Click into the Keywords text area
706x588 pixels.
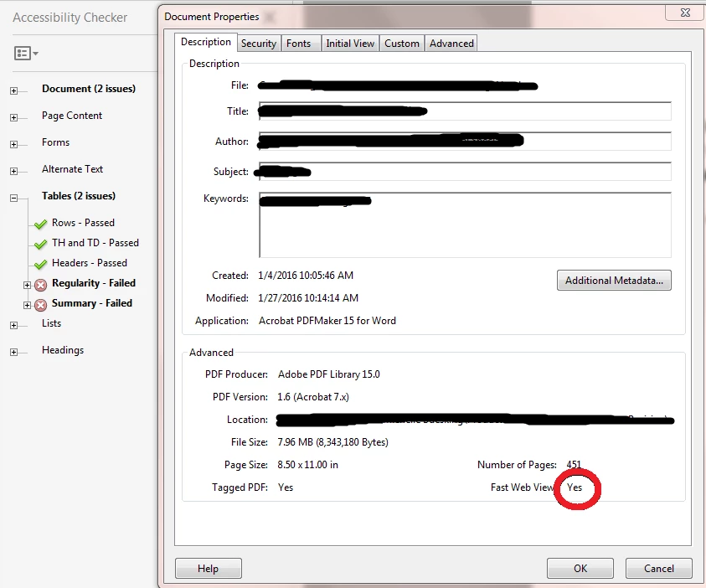(x=465, y=224)
